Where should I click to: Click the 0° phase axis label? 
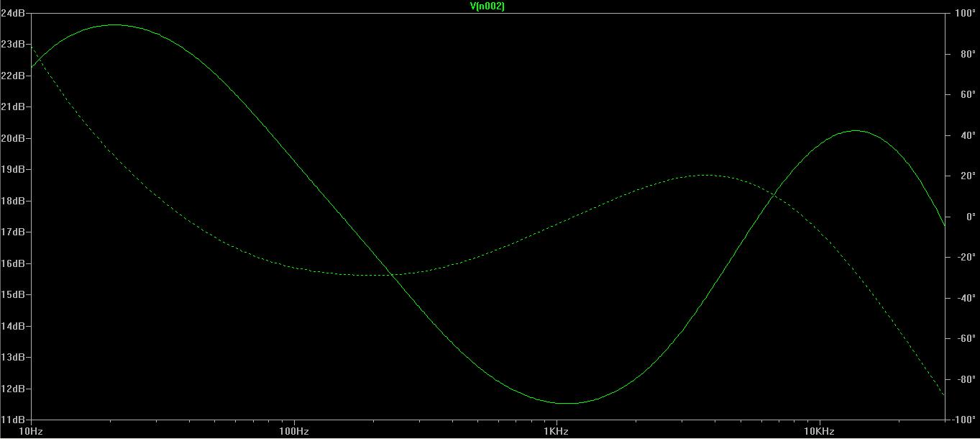click(x=970, y=217)
